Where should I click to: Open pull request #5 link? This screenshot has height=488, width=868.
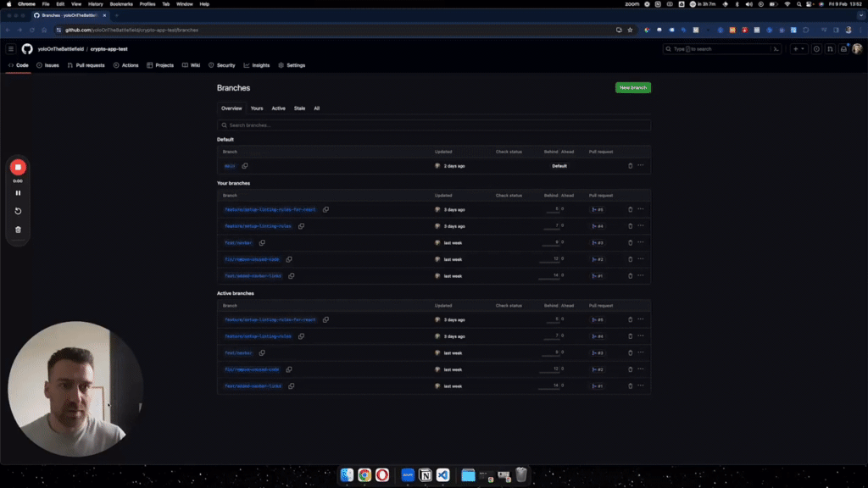tap(599, 209)
